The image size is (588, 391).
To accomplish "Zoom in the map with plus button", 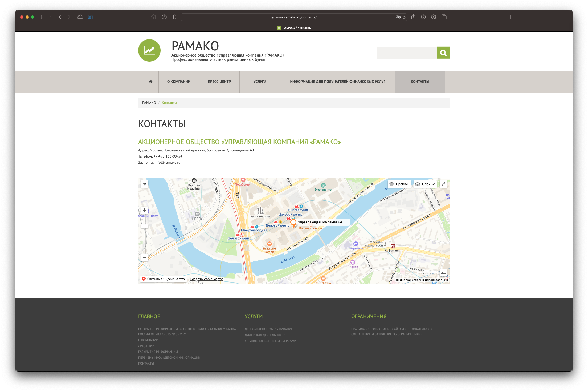I will pyautogui.click(x=144, y=210).
